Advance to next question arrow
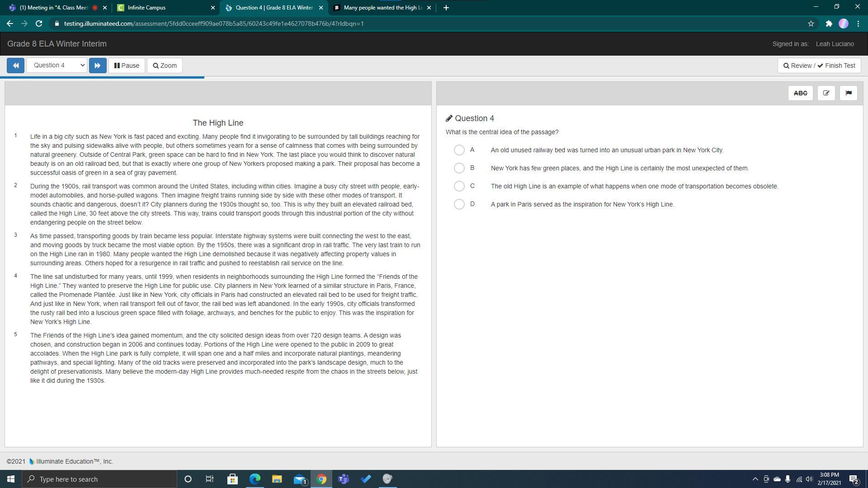Screen dimensions: 868x488 pyautogui.click(x=98, y=66)
